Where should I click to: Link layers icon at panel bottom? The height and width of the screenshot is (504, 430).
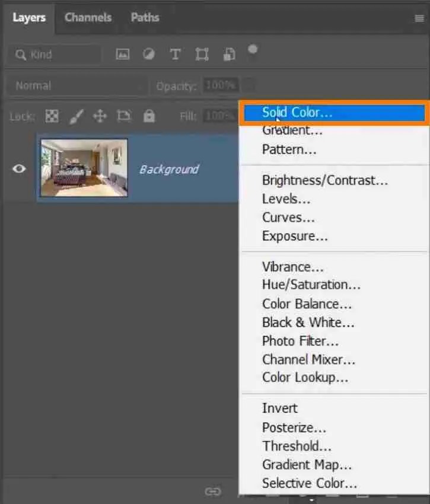pyautogui.click(x=213, y=491)
